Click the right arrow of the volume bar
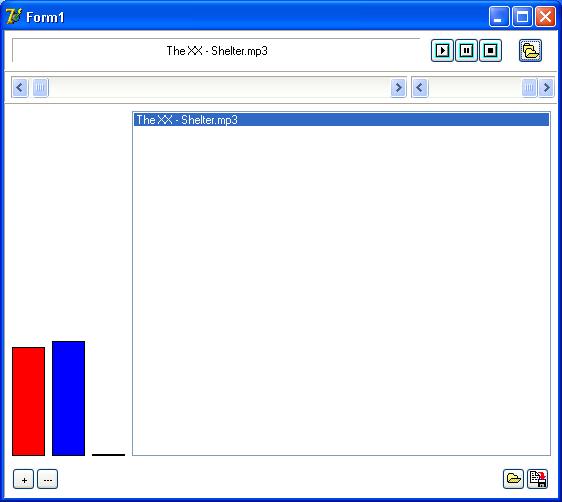This screenshot has height=502, width=562. [546, 87]
